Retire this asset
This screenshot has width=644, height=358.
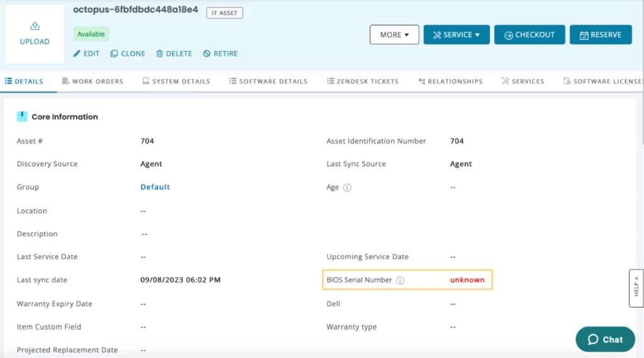(220, 54)
